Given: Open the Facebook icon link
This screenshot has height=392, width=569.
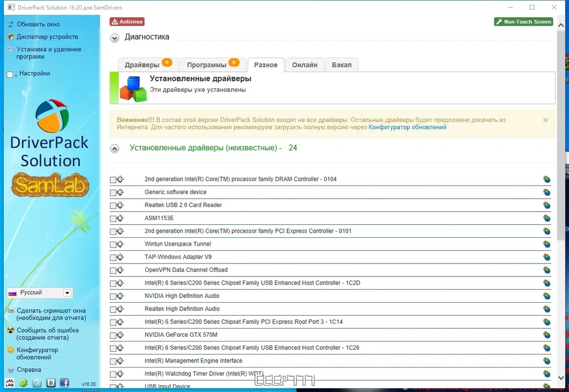Looking at the screenshot, I should [64, 382].
